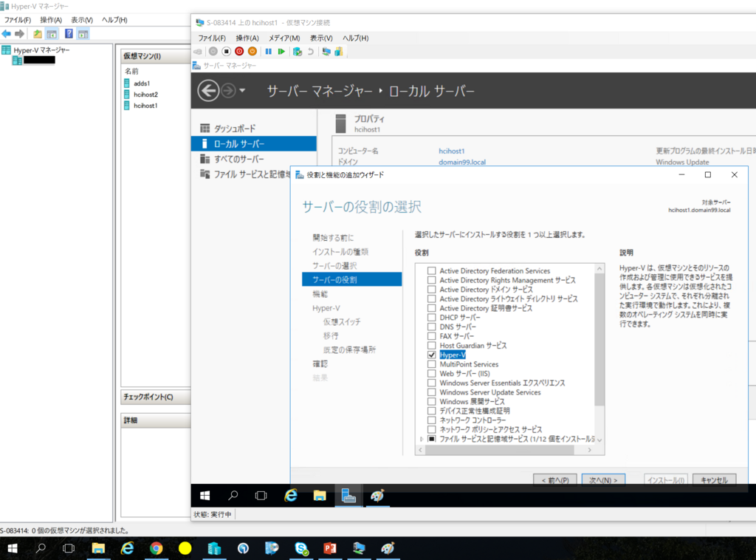Open ファイル(F) menu in Hyper-V Manager
Screen dimensions: 756x560
pyautogui.click(x=18, y=20)
